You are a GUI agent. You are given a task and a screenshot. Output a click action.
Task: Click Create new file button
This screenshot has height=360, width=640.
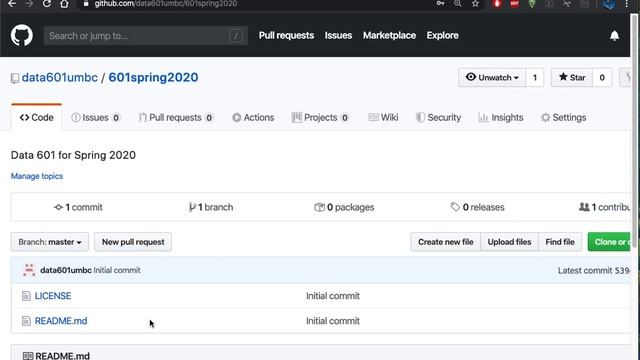(x=446, y=242)
